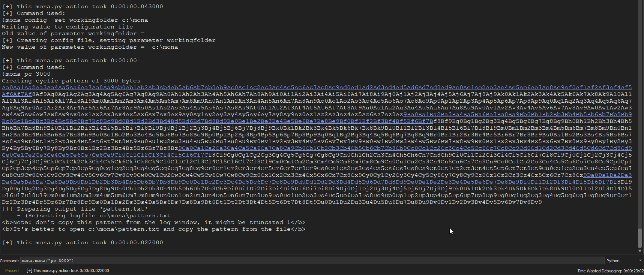Screen dimensions: 644x275
Task: Click status bar message about mona.py action
Action: pyautogui.click(x=68, y=271)
